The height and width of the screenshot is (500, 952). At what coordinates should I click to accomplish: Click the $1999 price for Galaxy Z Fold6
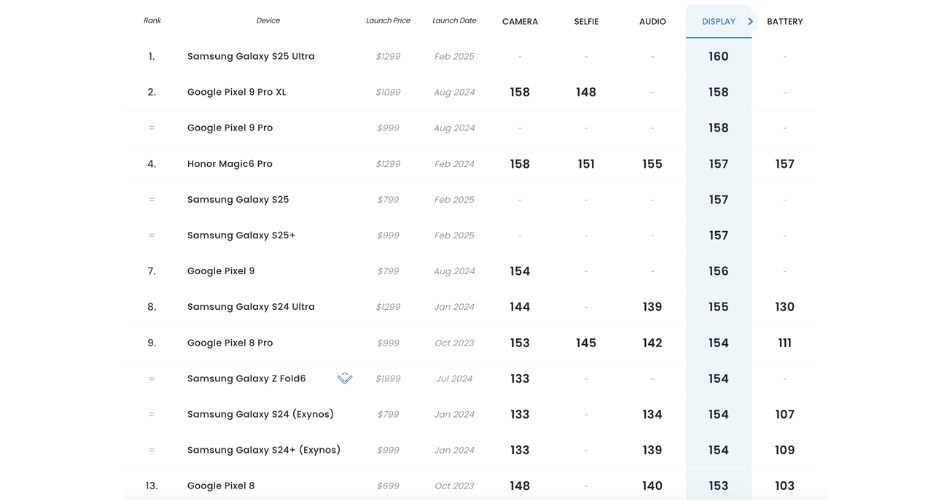(x=388, y=379)
